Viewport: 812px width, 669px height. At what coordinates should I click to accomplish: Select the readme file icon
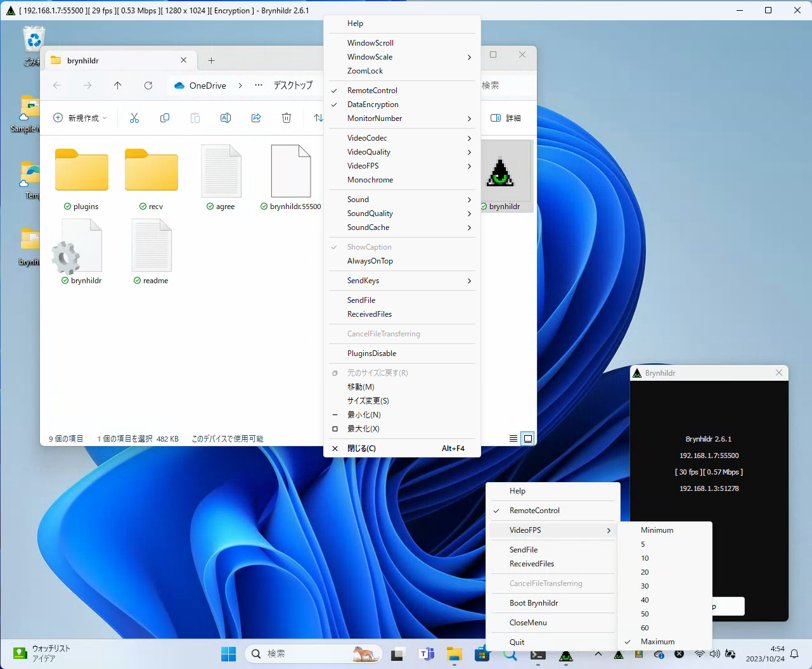point(151,245)
